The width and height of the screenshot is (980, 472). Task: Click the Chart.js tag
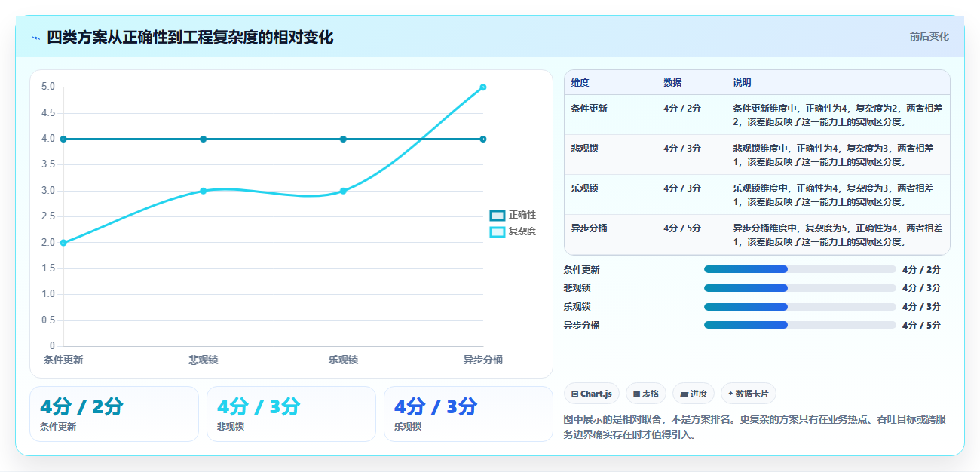tap(592, 394)
